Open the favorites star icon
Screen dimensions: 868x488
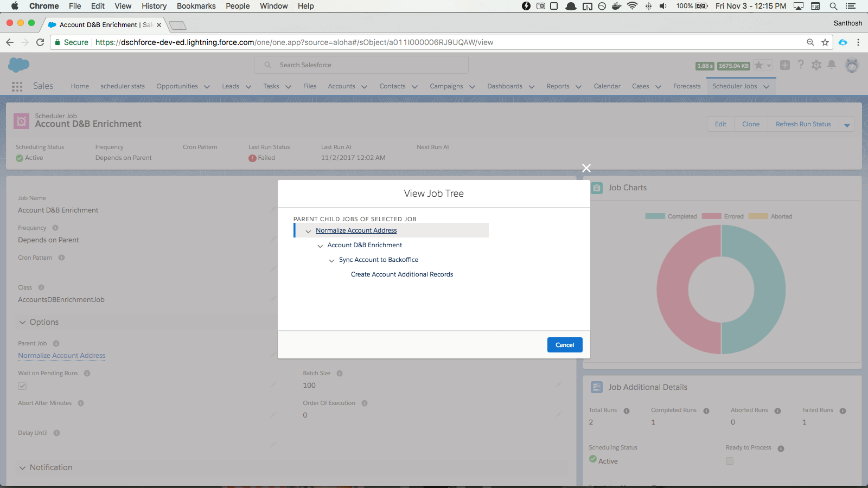[759, 65]
